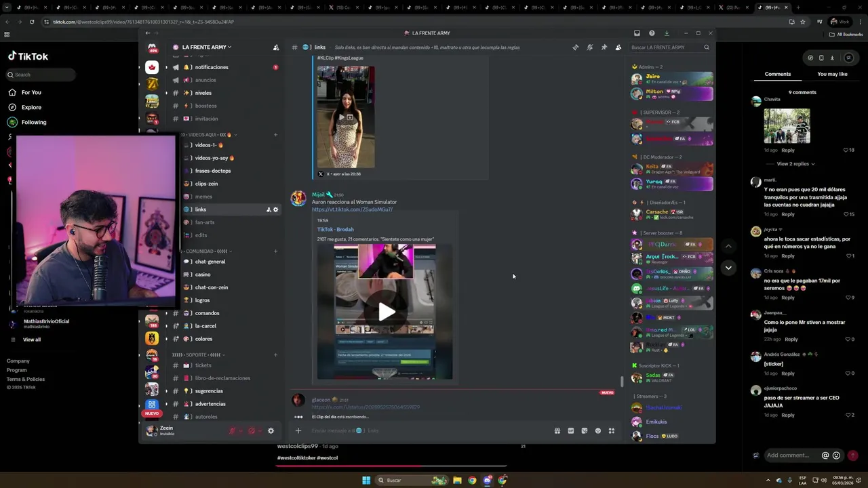Click the TikTok · Brodah embed title
This screenshot has height=488, width=868.
[x=335, y=229]
